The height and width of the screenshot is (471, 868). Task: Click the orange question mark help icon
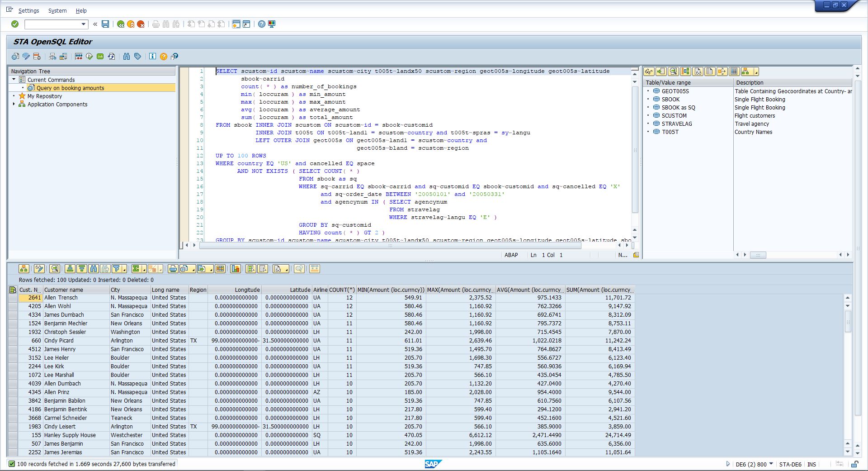pos(164,56)
